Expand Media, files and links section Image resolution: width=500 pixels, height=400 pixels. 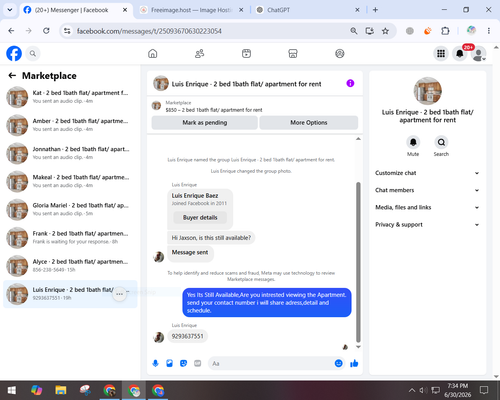(x=427, y=207)
